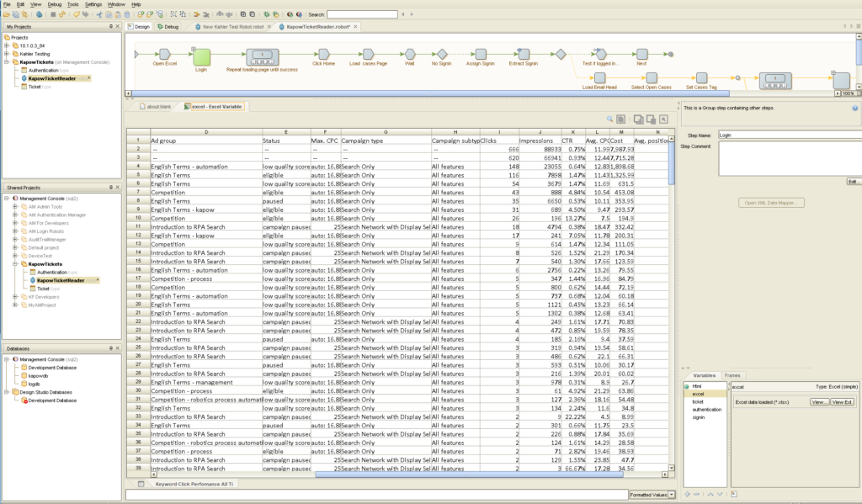Click the cut scissors toolbar icon
This screenshot has height=504, width=862.
coord(99,14)
